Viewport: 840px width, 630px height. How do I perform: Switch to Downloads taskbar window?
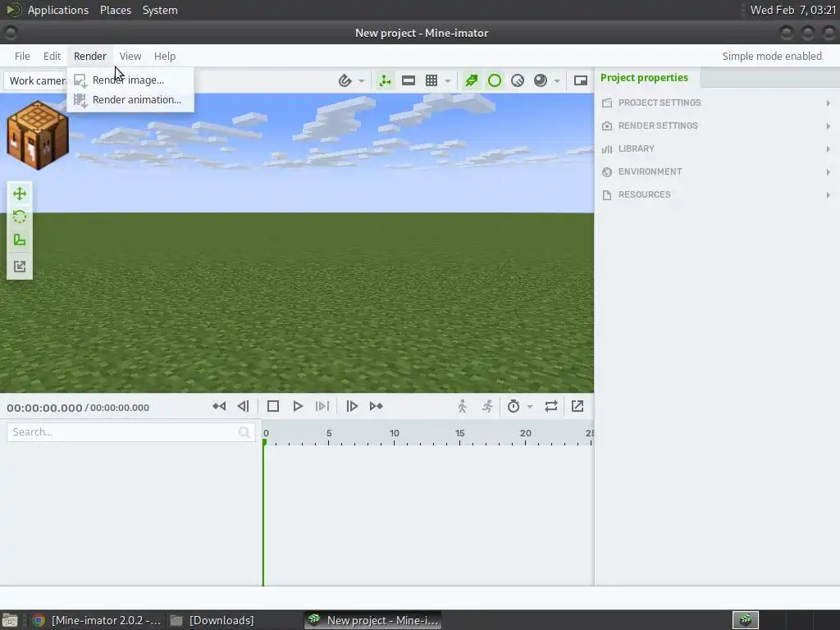click(212, 620)
